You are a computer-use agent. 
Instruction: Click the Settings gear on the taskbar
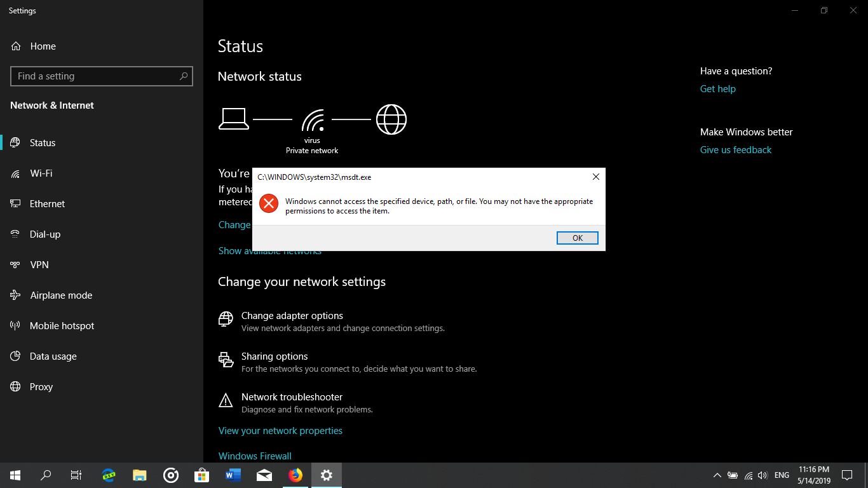(327, 475)
